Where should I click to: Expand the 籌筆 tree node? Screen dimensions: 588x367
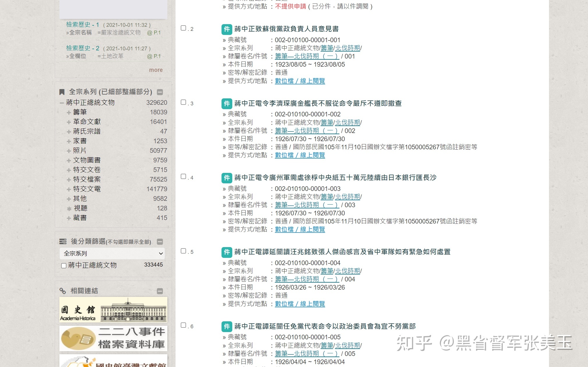click(x=69, y=113)
